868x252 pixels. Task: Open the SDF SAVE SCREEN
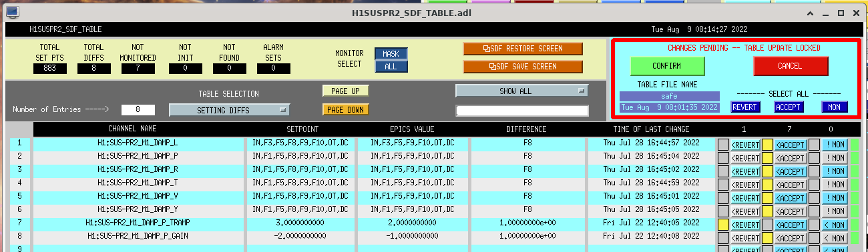tap(523, 67)
